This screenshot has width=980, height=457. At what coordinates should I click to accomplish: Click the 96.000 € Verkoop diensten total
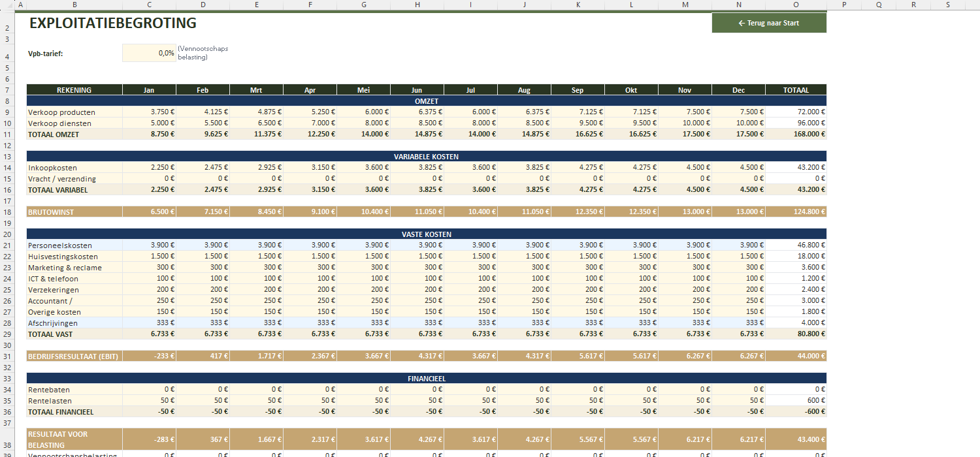tap(796, 123)
